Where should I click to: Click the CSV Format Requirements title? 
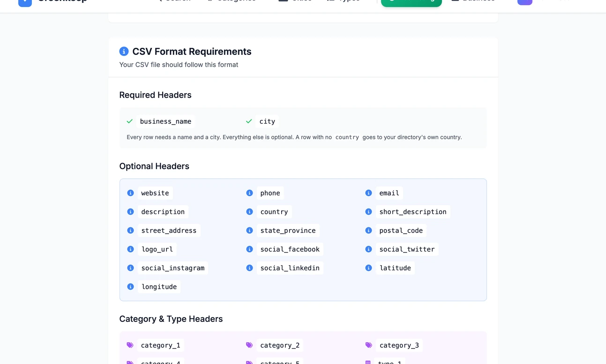[x=192, y=52]
